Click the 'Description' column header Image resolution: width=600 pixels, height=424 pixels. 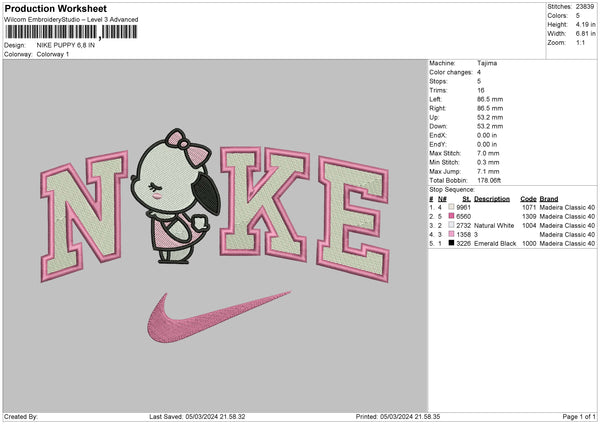point(492,199)
